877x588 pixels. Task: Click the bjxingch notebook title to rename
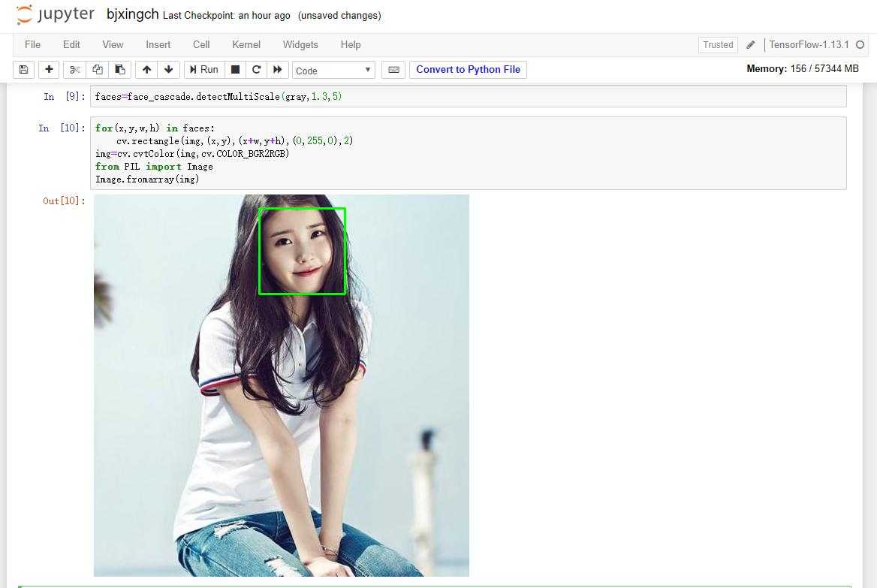132,14
